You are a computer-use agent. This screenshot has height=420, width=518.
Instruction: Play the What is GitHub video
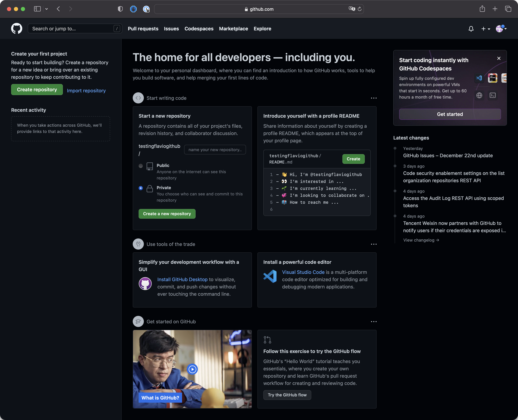click(192, 369)
